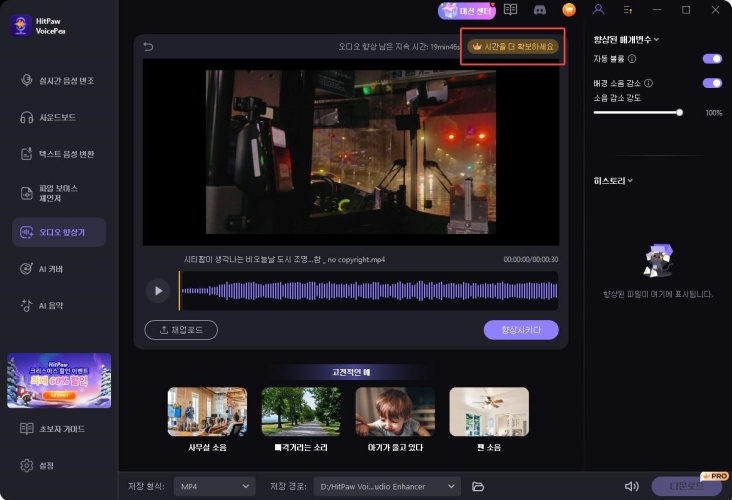Open the guide book icon in title bar

tap(510, 10)
